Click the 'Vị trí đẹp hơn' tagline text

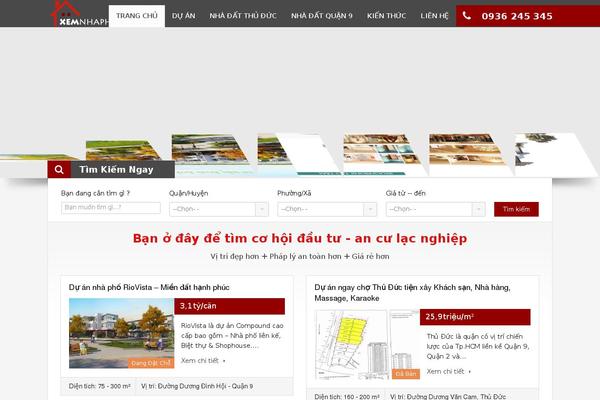coord(300,256)
